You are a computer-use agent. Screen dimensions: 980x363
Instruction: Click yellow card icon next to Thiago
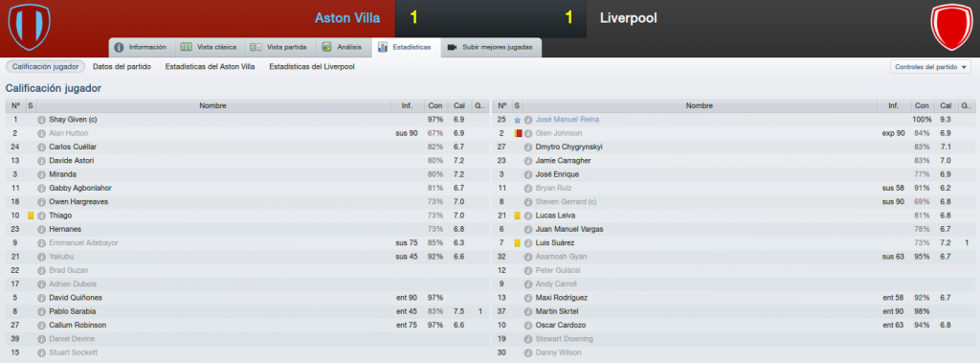[31, 216]
